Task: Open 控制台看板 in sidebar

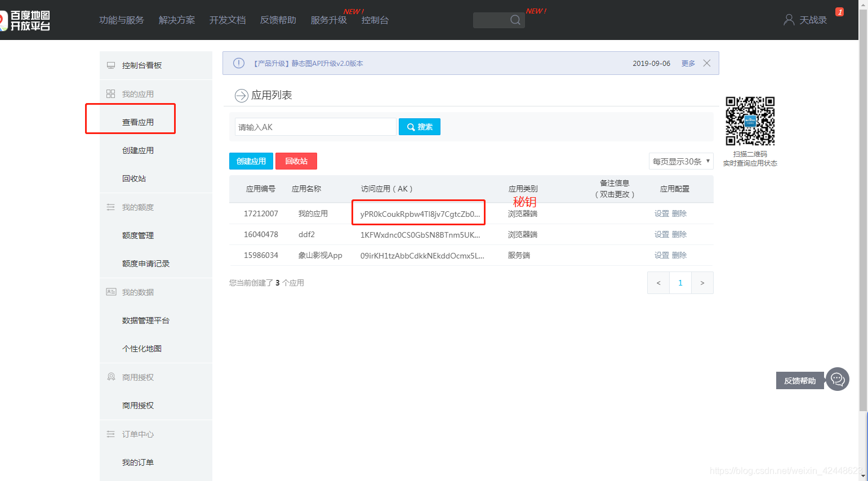Action: [x=142, y=65]
